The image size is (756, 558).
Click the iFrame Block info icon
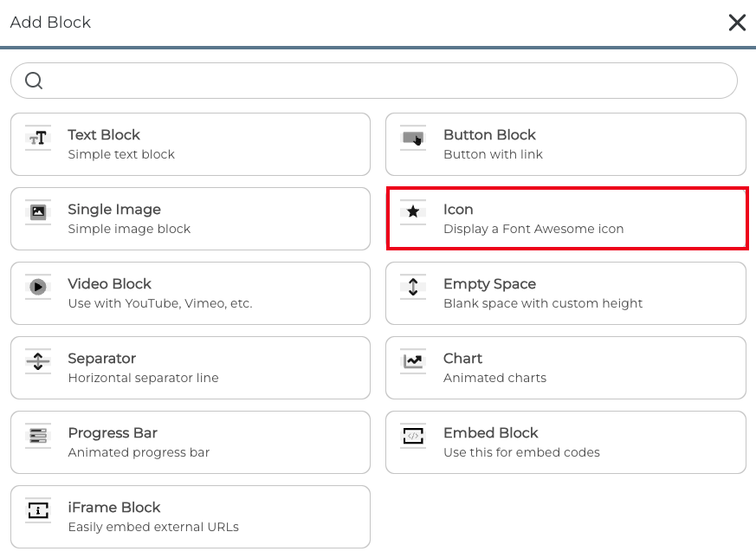pyautogui.click(x=38, y=510)
